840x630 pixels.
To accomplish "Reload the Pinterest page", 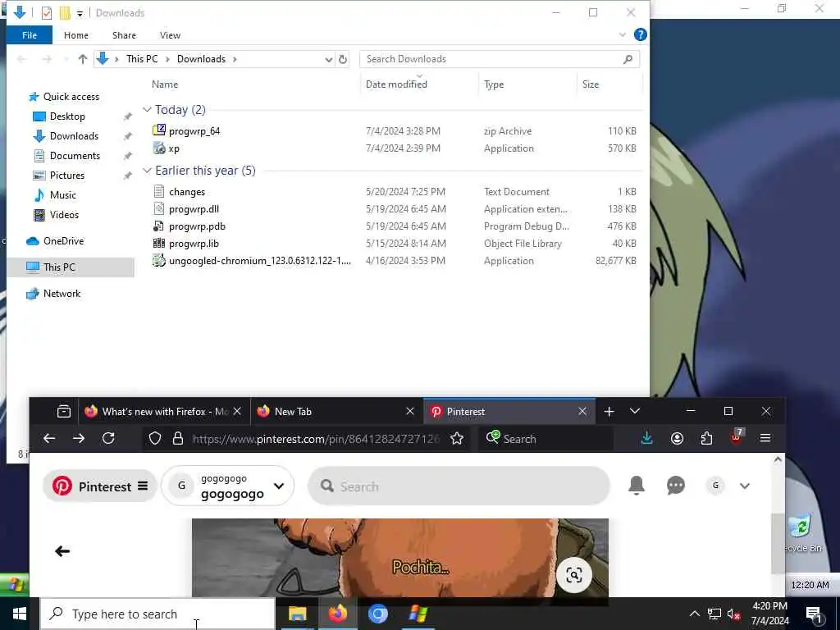I will (x=108, y=438).
